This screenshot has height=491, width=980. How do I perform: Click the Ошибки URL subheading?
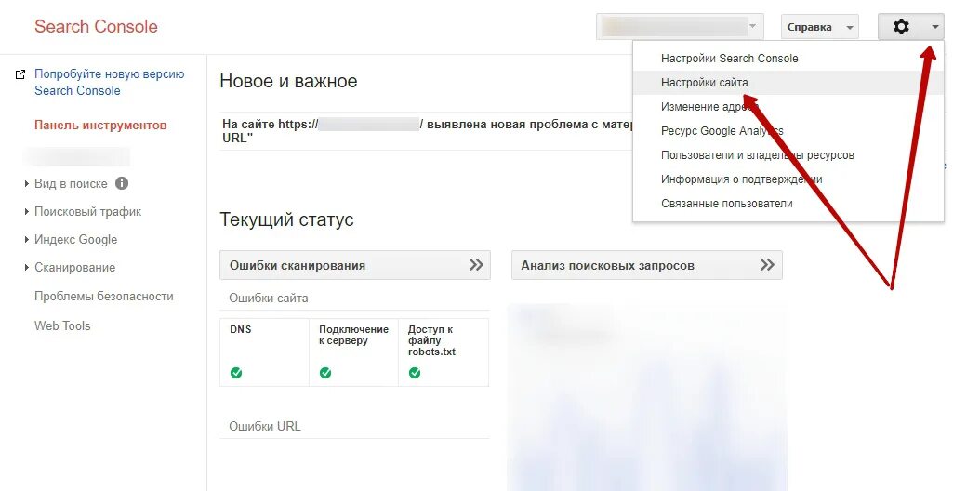point(264,426)
